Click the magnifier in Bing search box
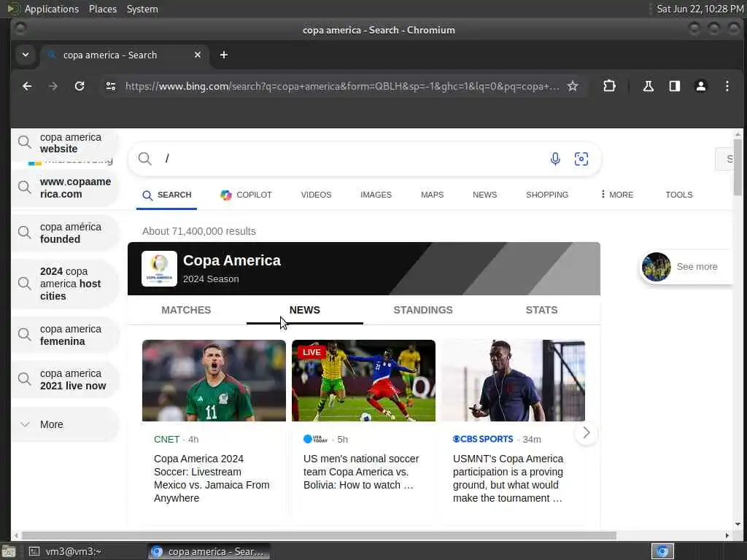 [x=145, y=158]
